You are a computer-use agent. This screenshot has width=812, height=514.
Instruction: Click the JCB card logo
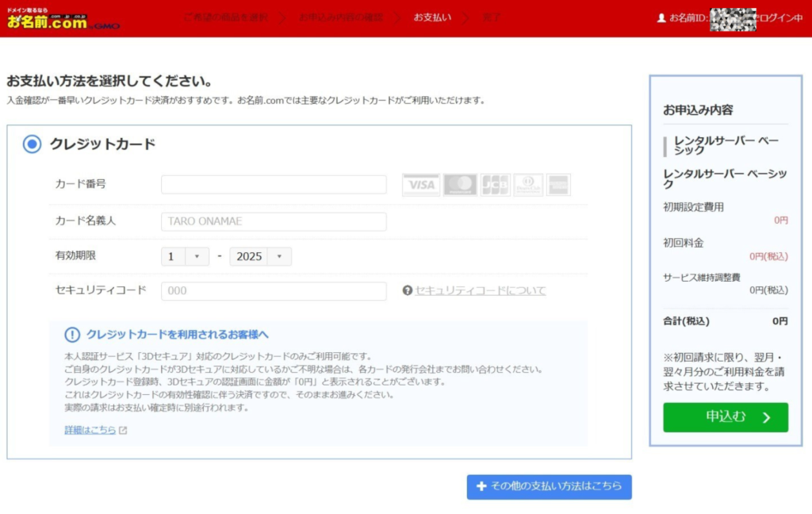pyautogui.click(x=495, y=185)
